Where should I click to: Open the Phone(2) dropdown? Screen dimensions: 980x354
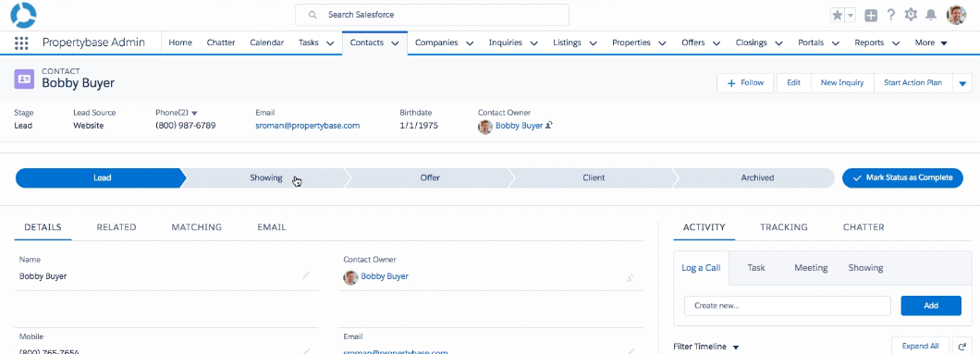click(194, 113)
